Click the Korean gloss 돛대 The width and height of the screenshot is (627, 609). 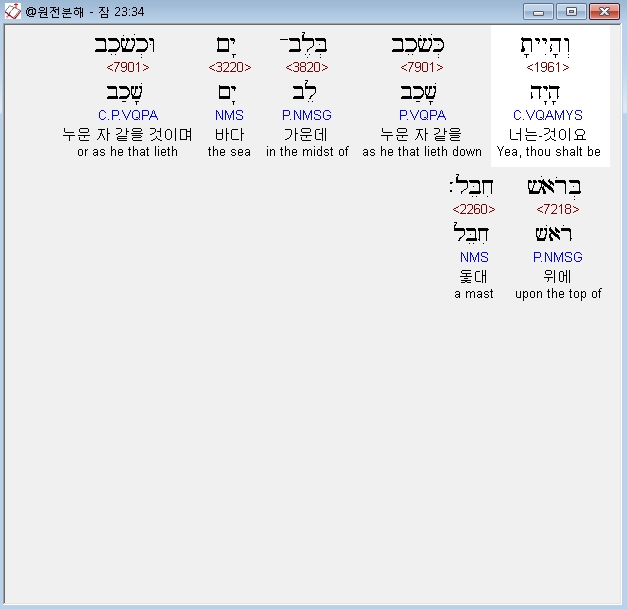473,276
